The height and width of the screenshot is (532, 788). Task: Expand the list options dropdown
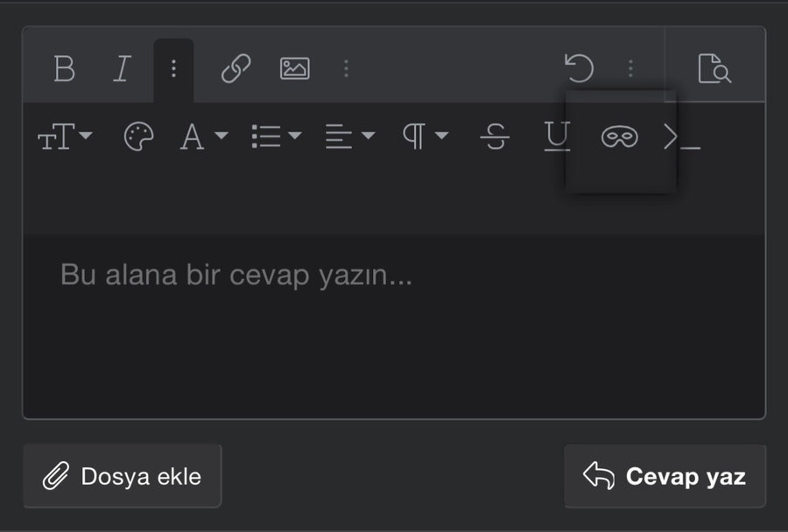[276, 136]
